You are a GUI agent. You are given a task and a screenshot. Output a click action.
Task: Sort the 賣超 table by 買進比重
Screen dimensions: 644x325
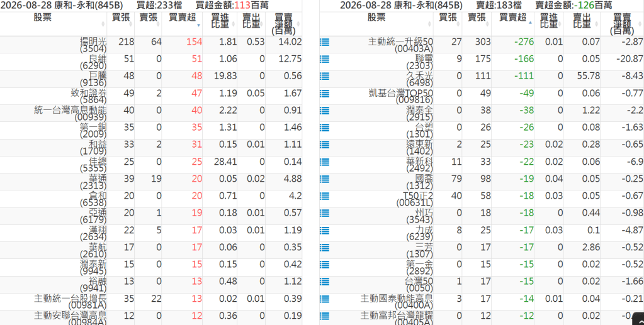[549, 24]
